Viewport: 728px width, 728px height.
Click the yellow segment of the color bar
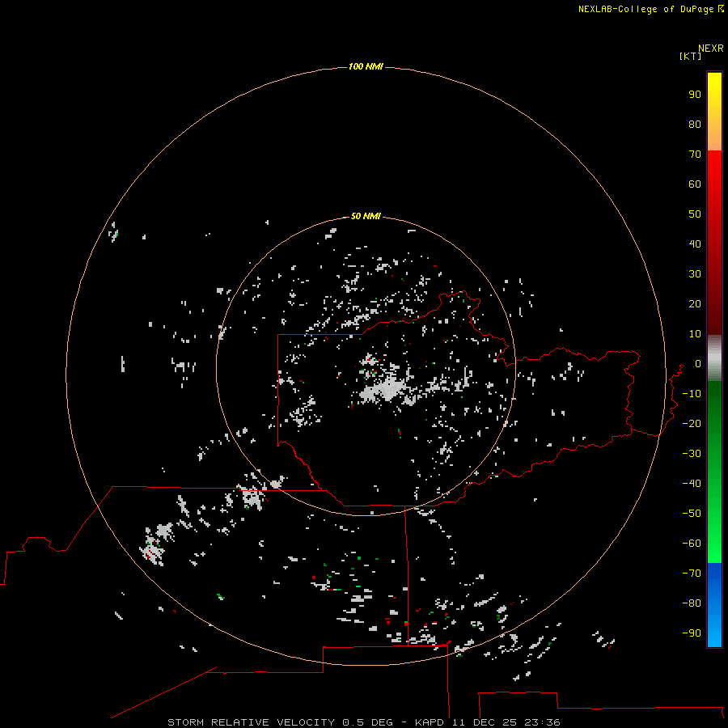click(x=714, y=112)
